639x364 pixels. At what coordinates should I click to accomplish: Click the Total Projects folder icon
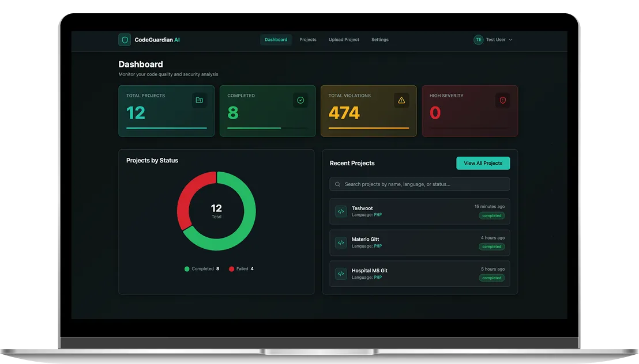coord(200,100)
